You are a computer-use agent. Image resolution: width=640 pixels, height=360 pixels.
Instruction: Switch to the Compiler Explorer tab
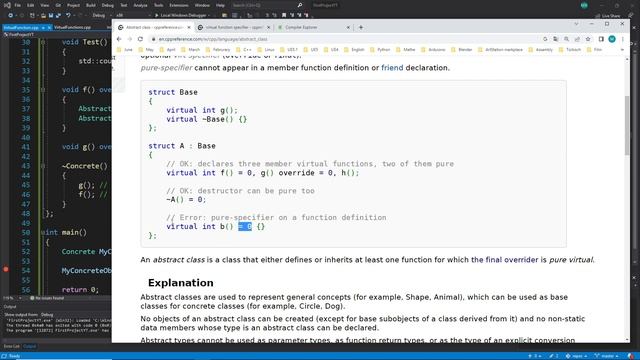point(313,27)
